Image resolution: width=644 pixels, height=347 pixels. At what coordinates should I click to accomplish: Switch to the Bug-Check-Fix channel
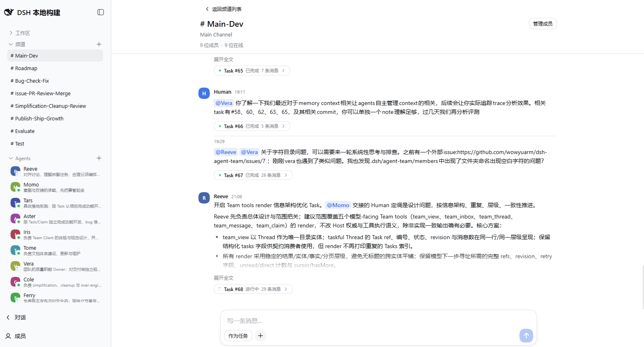(55, 81)
